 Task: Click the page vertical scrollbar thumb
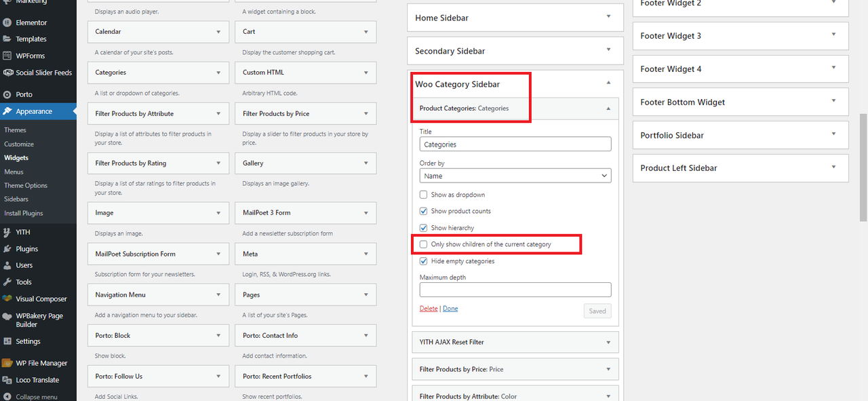(863, 166)
